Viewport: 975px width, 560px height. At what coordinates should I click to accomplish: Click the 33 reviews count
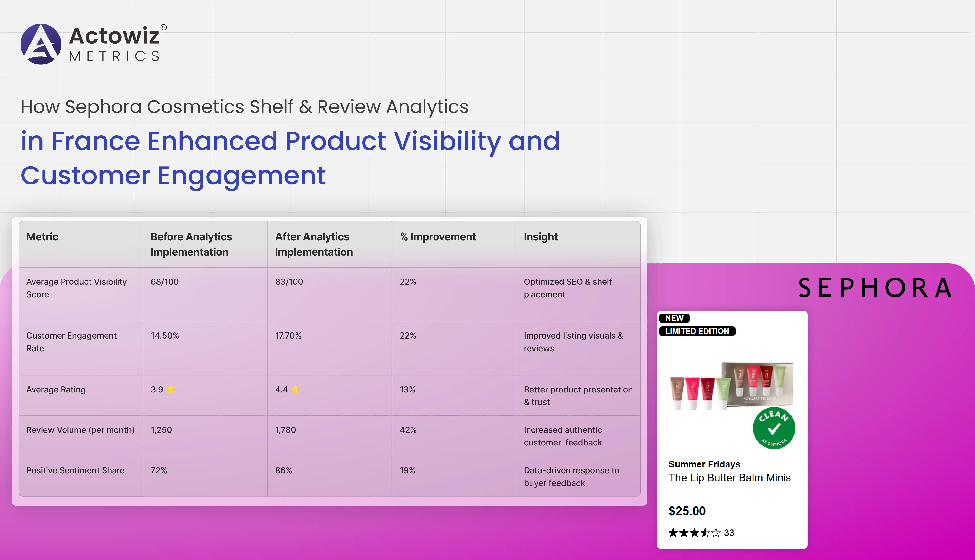(729, 533)
